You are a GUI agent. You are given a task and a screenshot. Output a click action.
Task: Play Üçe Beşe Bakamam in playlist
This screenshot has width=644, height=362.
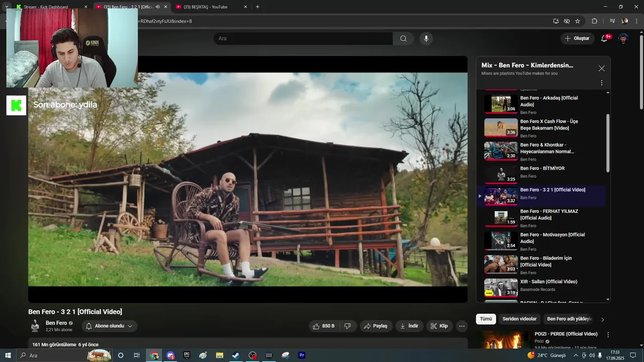(x=542, y=128)
